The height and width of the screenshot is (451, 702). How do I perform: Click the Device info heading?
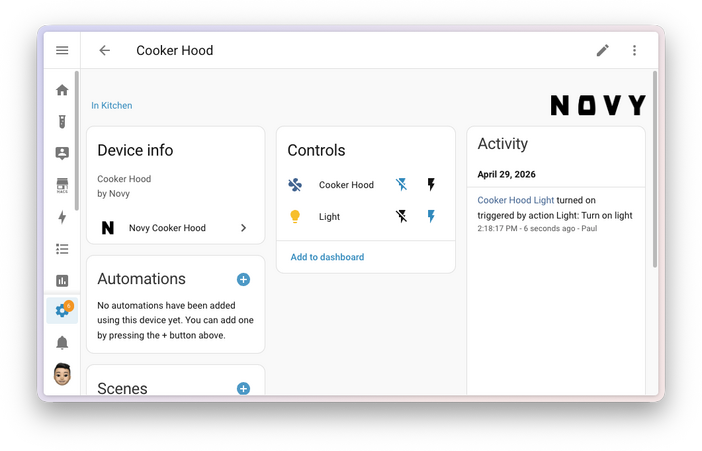tap(135, 150)
